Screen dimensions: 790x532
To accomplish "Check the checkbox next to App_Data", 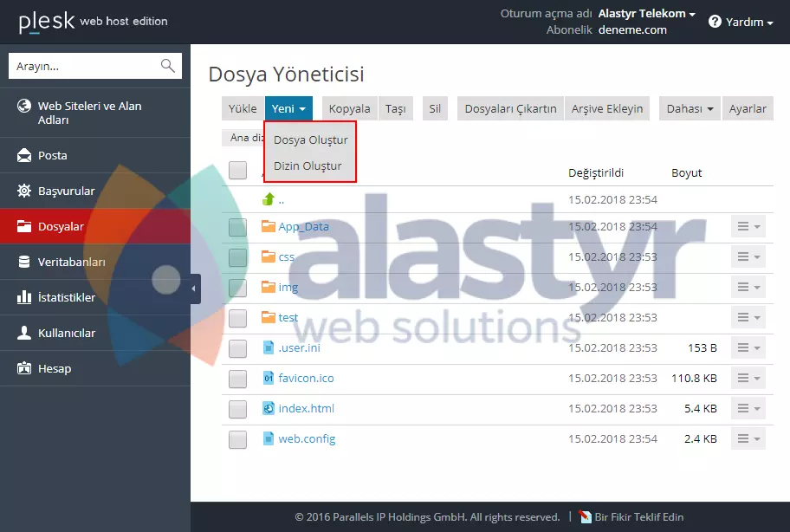I will click(237, 226).
